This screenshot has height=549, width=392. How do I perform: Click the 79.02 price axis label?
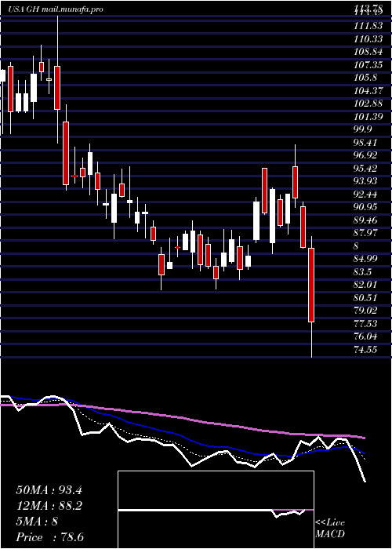coord(365,311)
